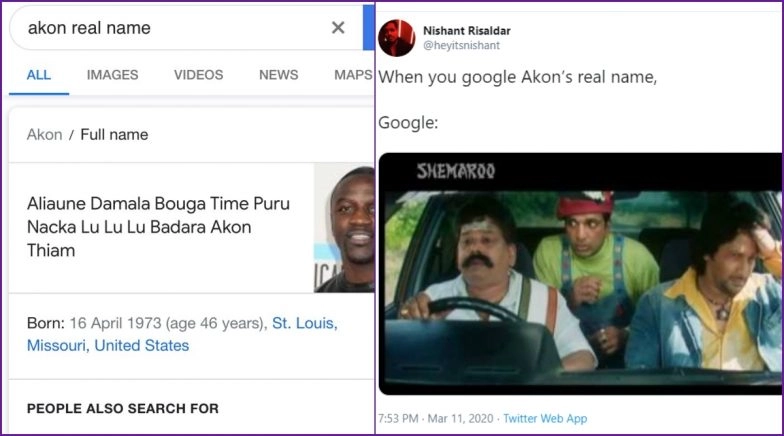Select the ALL search tab
The image size is (784, 436).
pyautogui.click(x=38, y=75)
